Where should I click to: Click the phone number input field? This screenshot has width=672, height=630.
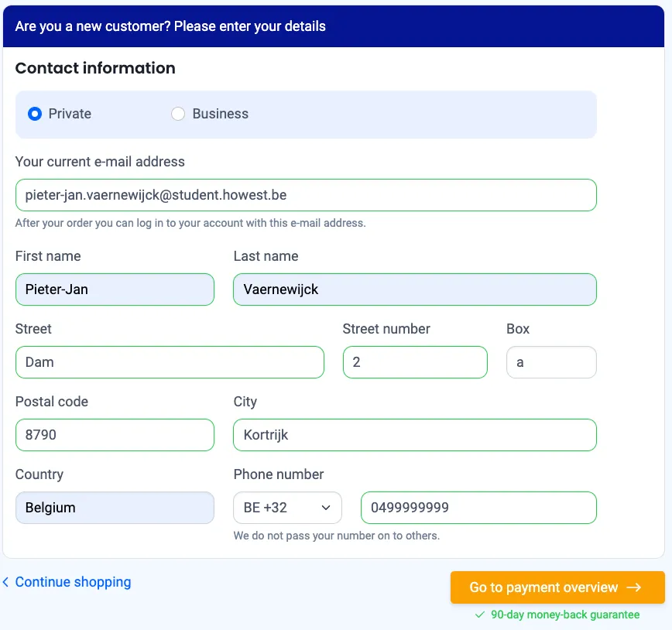click(x=478, y=508)
